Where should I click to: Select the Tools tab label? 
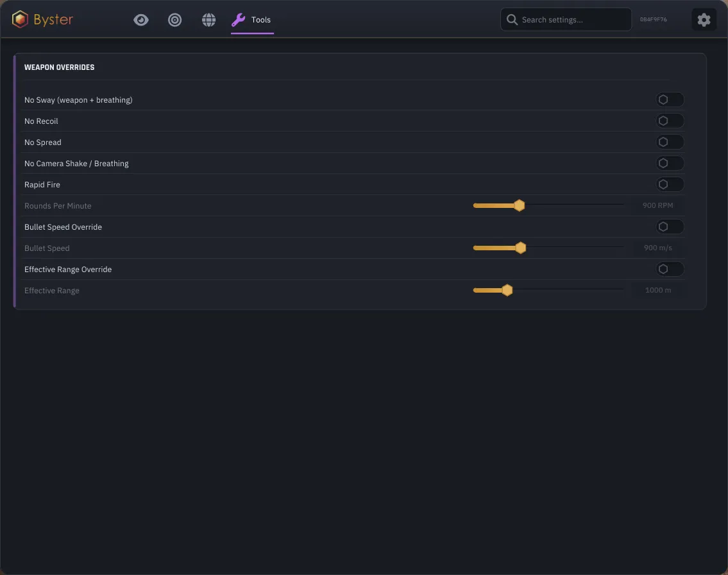tap(261, 20)
